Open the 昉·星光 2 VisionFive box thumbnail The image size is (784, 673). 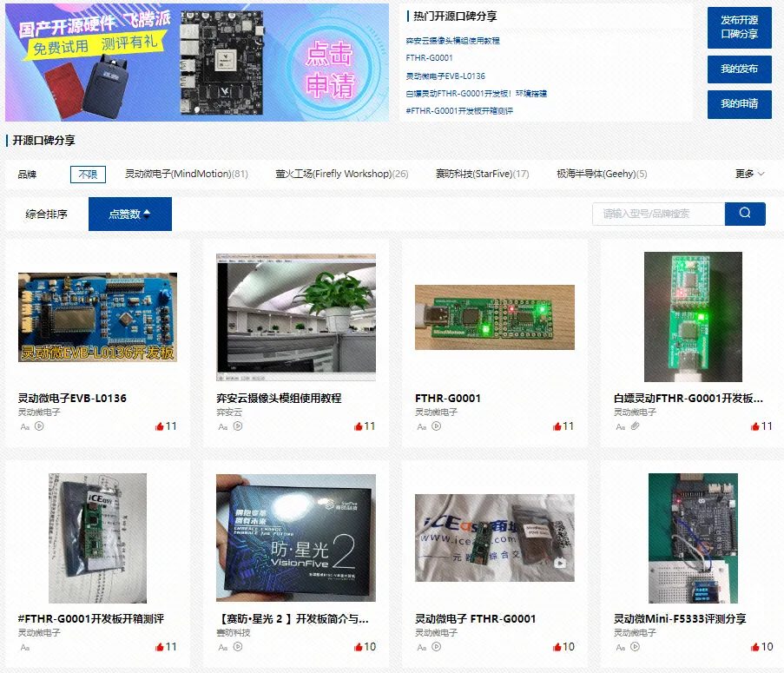(296, 538)
